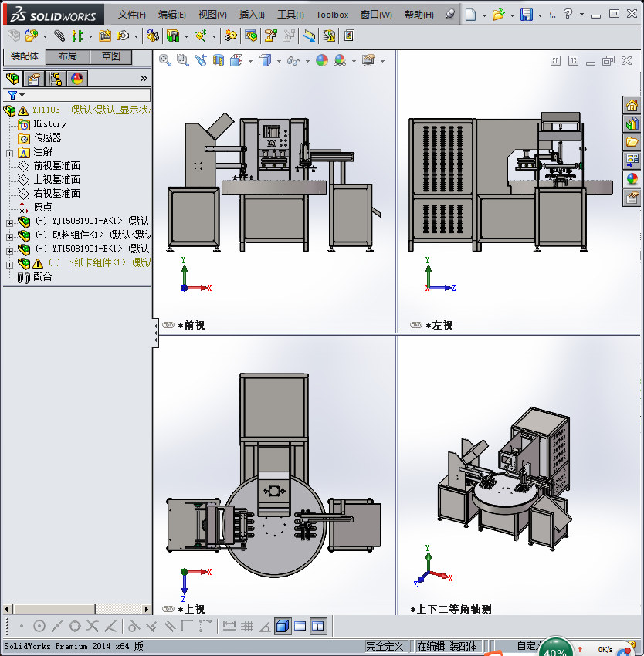Click the Reference Geometry icon
644x656 pixels.
click(x=201, y=36)
